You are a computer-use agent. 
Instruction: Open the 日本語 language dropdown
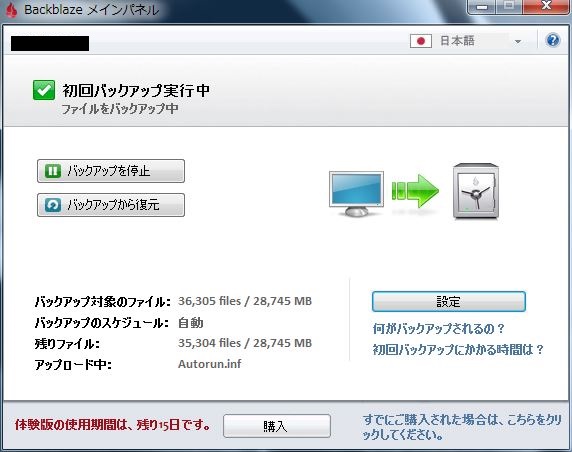[467, 41]
